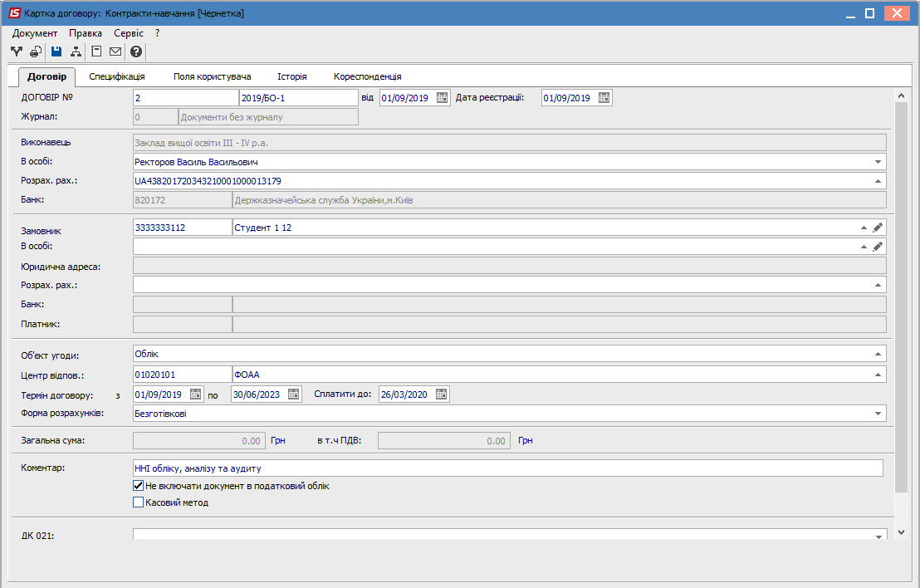Image resolution: width=920 pixels, height=588 pixels.
Task: Open the selection arrow for the executor's 'Розрах. рах.' account
Action: point(878,181)
